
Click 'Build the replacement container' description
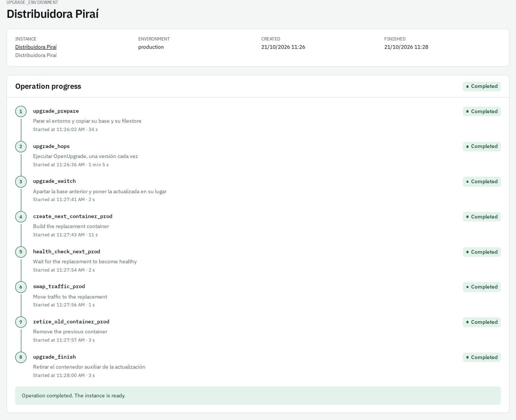tap(71, 226)
